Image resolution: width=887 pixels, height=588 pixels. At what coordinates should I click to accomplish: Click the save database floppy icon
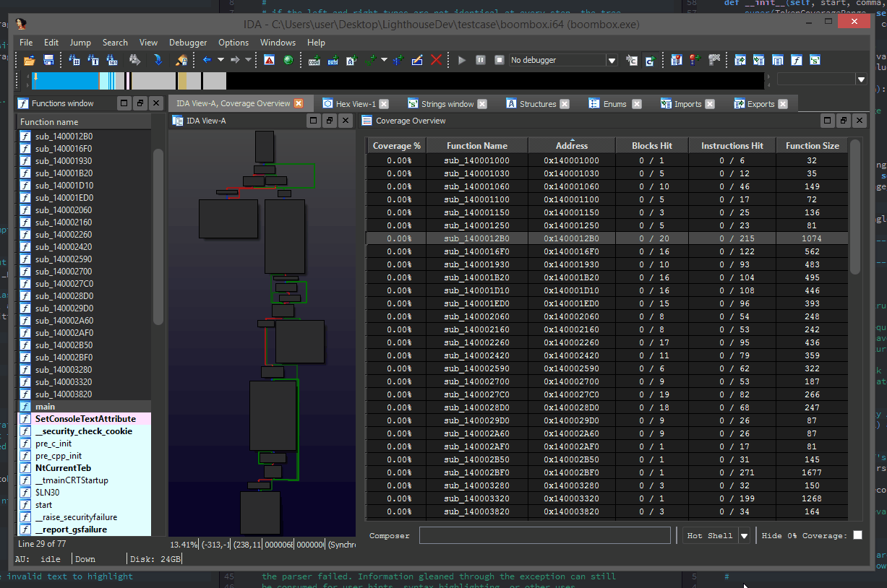[x=48, y=60]
